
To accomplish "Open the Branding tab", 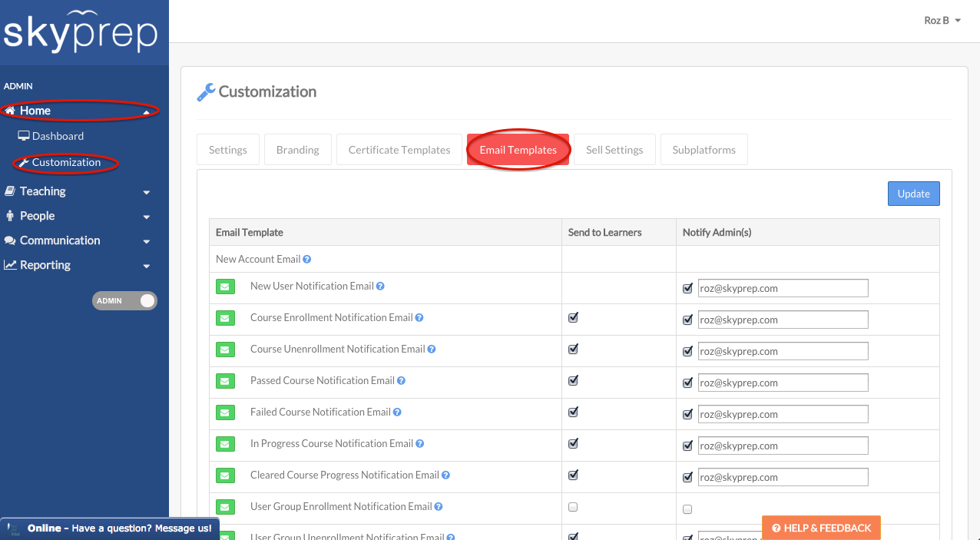I will [x=297, y=150].
